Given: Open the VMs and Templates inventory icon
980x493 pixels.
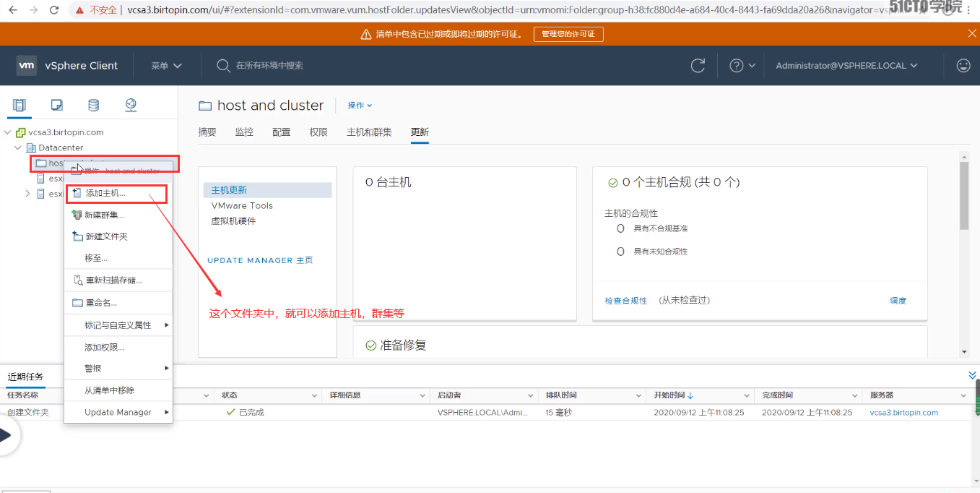Looking at the screenshot, I should [56, 105].
